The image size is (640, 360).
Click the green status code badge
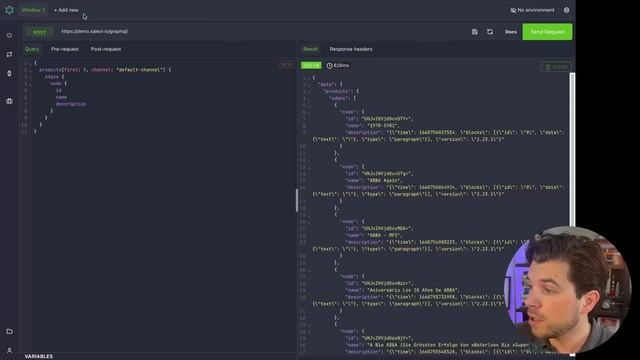tap(311, 66)
